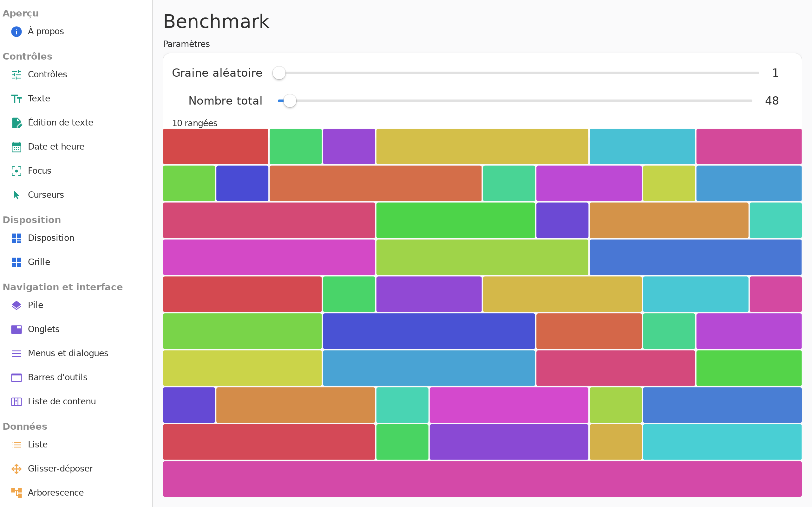Click the red block at top-left of grid

click(216, 146)
